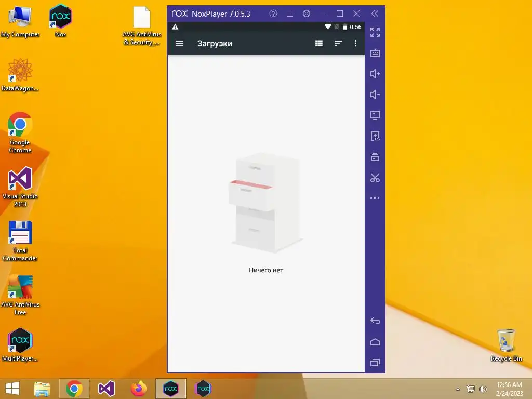
Task: Click the Wi-Fi indicator in Android status bar
Action: click(328, 26)
